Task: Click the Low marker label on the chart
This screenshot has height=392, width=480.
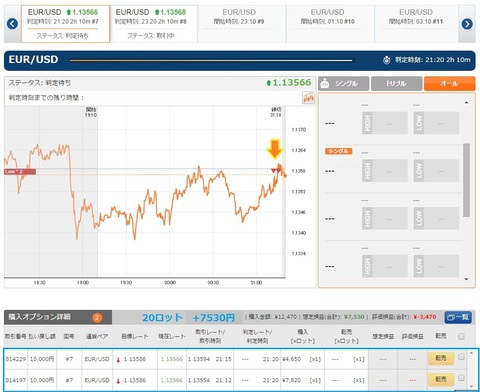Action: pyautogui.click(x=20, y=172)
